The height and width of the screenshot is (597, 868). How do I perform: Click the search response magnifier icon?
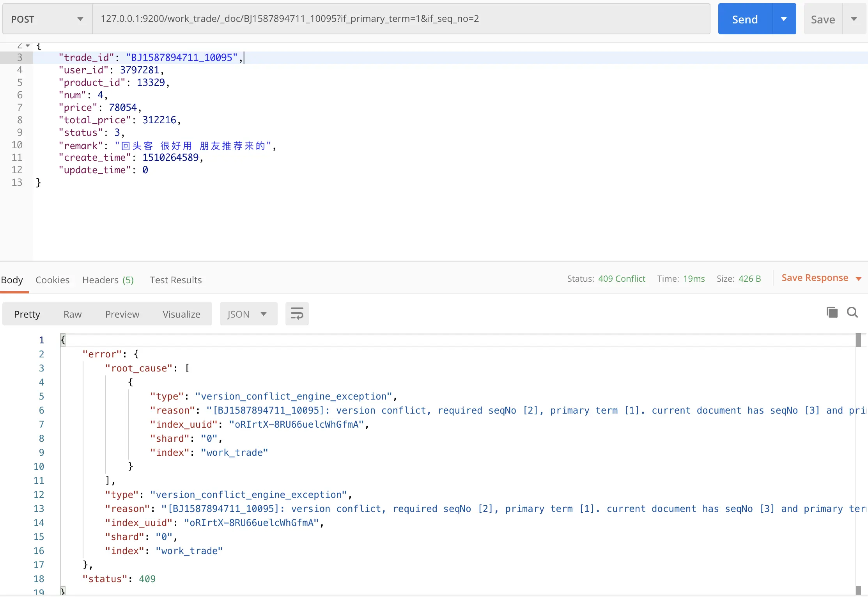tap(852, 312)
